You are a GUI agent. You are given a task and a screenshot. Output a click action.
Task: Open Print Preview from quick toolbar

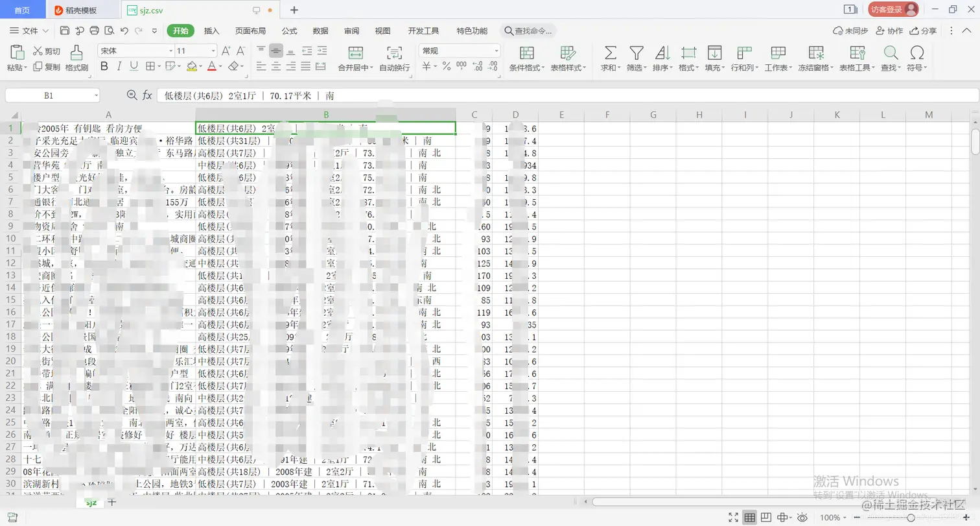coord(109,30)
